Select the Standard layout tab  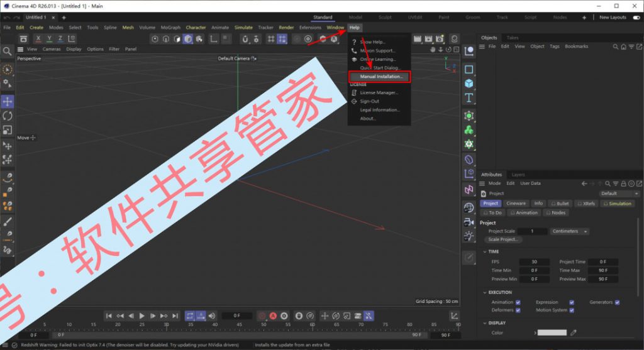(323, 17)
